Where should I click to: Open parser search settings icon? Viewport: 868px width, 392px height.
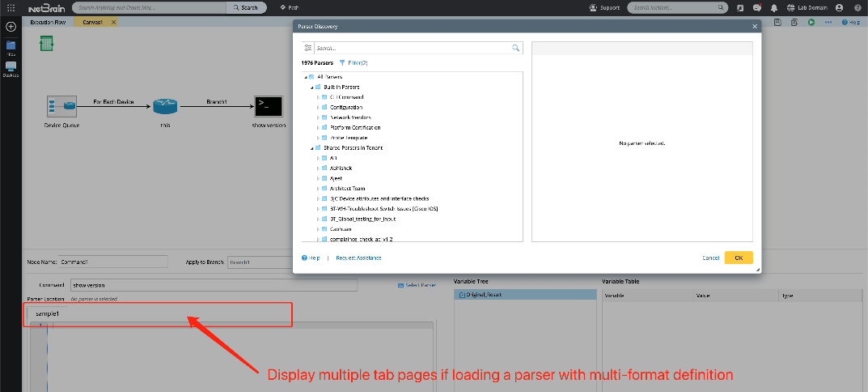coord(307,49)
